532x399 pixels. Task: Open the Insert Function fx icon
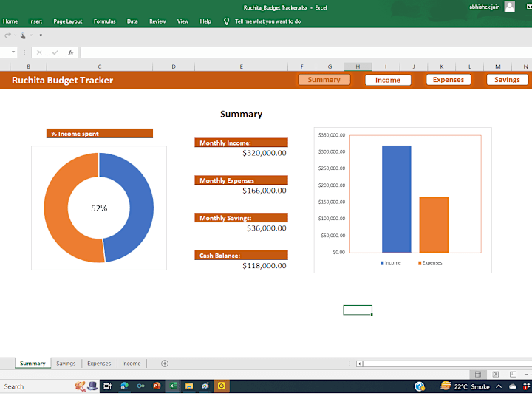click(x=71, y=52)
